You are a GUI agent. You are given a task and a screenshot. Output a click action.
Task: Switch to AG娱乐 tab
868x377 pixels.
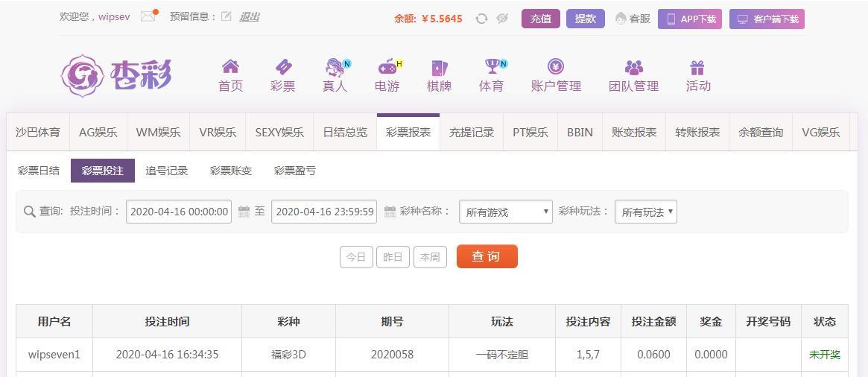coord(98,133)
